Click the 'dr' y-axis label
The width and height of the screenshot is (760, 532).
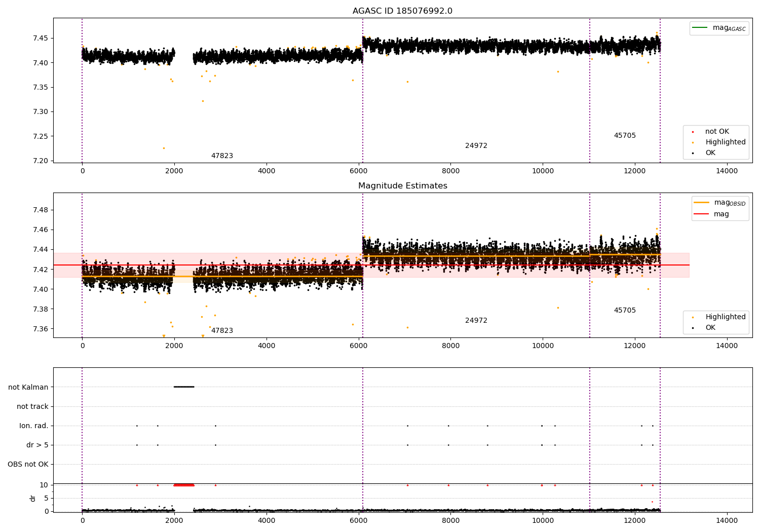click(33, 498)
